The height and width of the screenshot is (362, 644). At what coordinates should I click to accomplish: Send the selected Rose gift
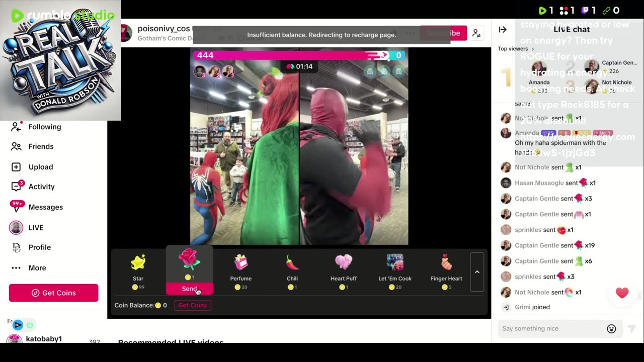coord(190,289)
